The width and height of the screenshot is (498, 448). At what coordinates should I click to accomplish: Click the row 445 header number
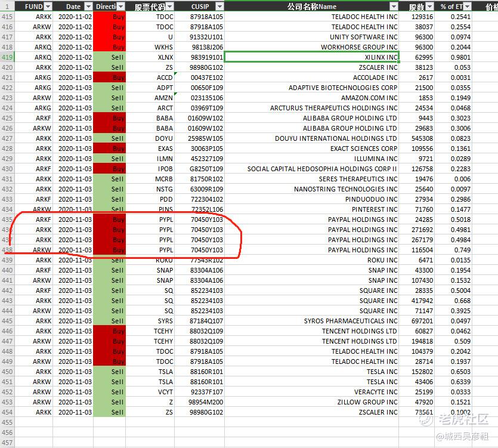point(7,321)
